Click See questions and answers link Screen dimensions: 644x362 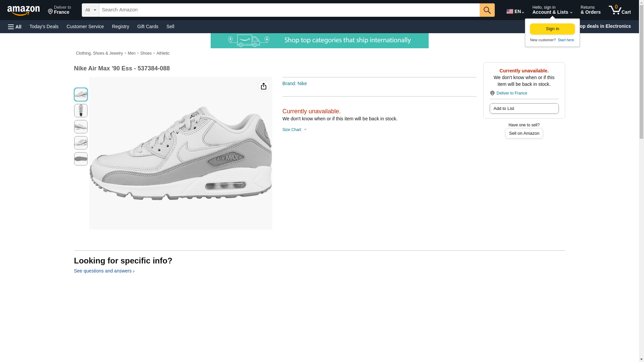click(104, 271)
